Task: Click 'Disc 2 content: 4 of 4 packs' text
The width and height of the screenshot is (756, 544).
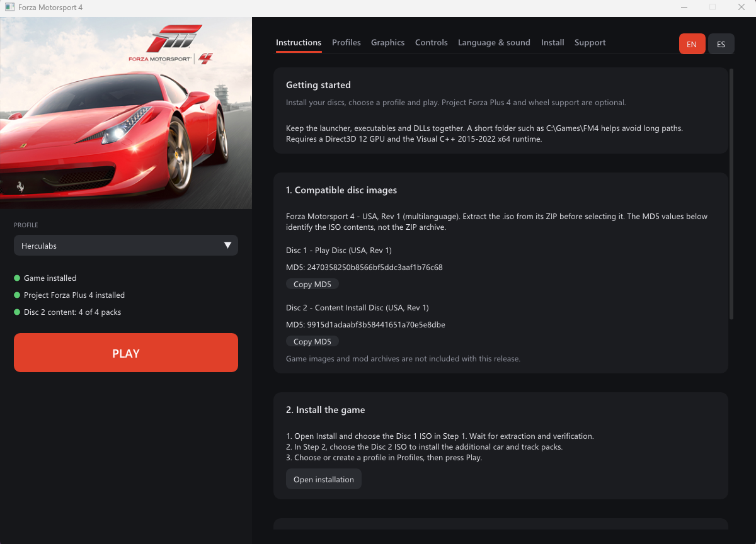Action: (72, 312)
